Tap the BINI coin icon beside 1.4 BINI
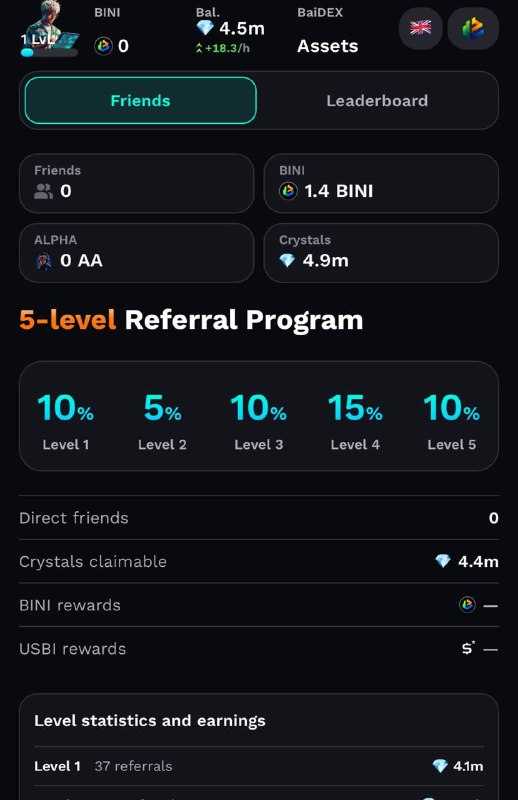Screen dimensions: 518x800 pos(288,191)
